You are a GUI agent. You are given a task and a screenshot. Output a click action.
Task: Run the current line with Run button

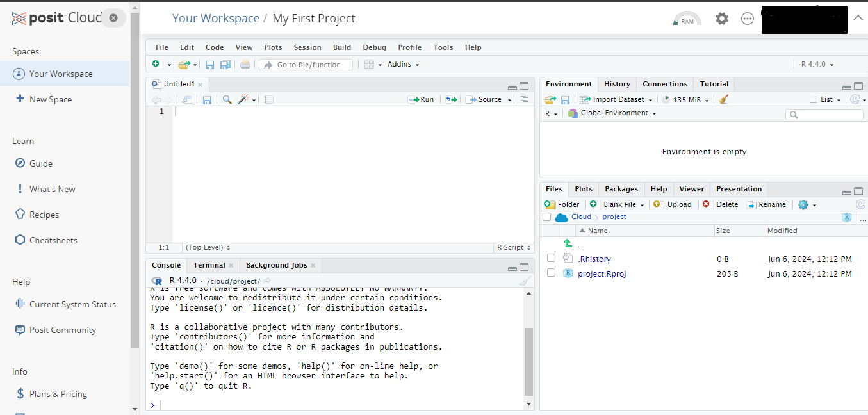[x=421, y=100]
